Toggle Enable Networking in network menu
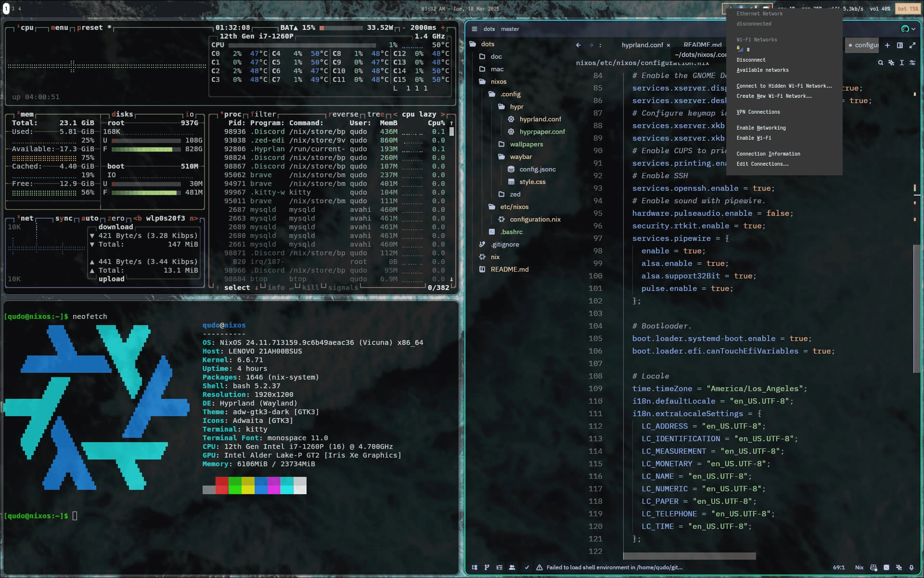Screen dimensions: 924x578 [761, 128]
